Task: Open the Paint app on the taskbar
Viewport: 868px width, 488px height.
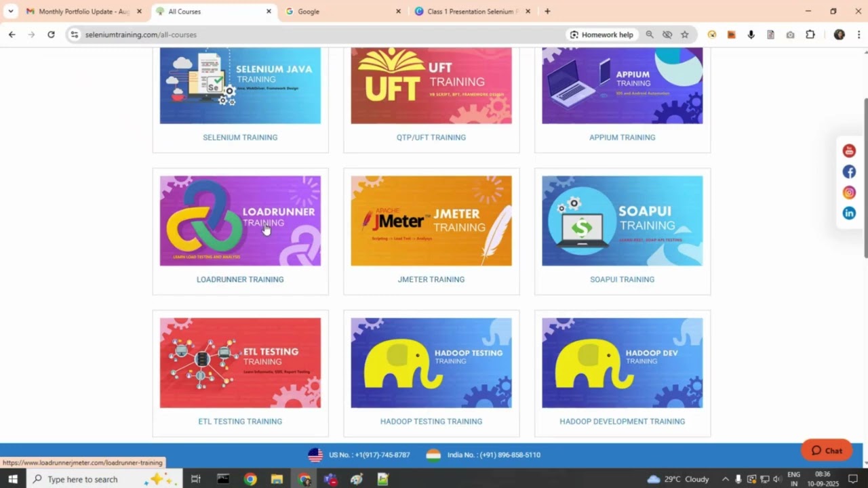Action: pyautogui.click(x=357, y=479)
